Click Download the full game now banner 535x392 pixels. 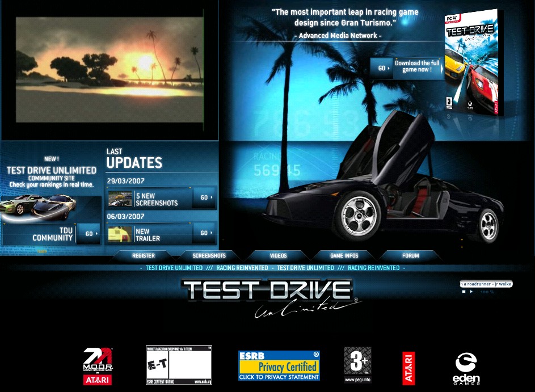pos(418,68)
